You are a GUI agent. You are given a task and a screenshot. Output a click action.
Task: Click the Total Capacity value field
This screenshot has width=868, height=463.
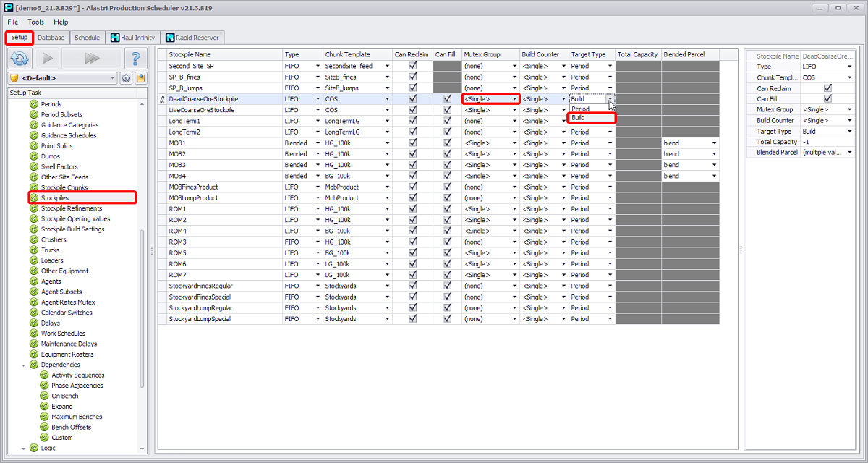[827, 142]
